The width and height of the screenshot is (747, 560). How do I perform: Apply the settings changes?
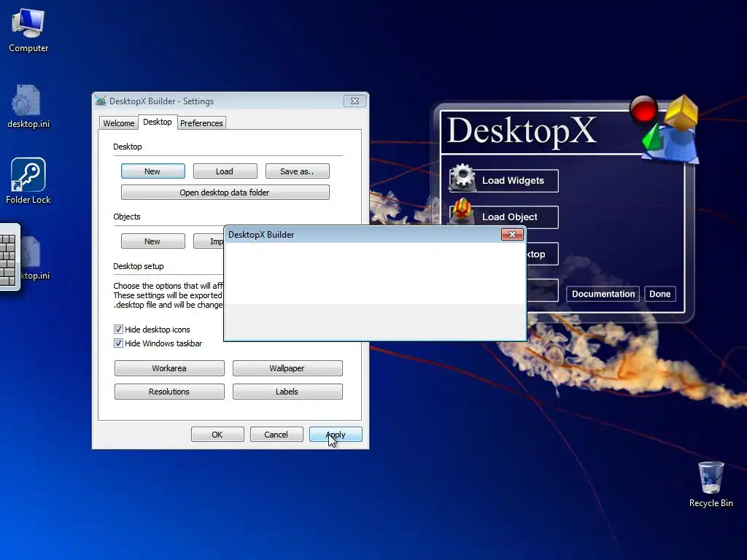[x=336, y=435]
